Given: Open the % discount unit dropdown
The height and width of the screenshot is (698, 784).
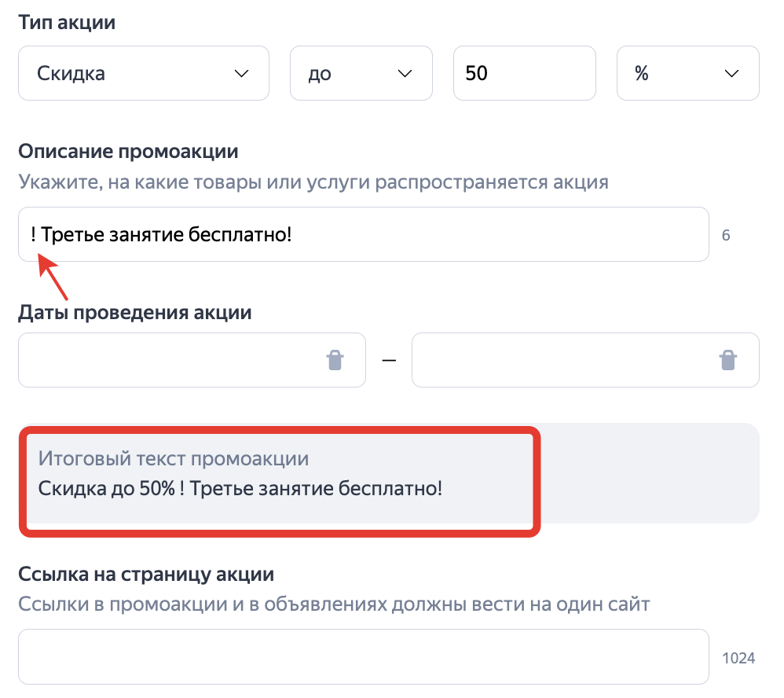Looking at the screenshot, I should click(x=687, y=74).
